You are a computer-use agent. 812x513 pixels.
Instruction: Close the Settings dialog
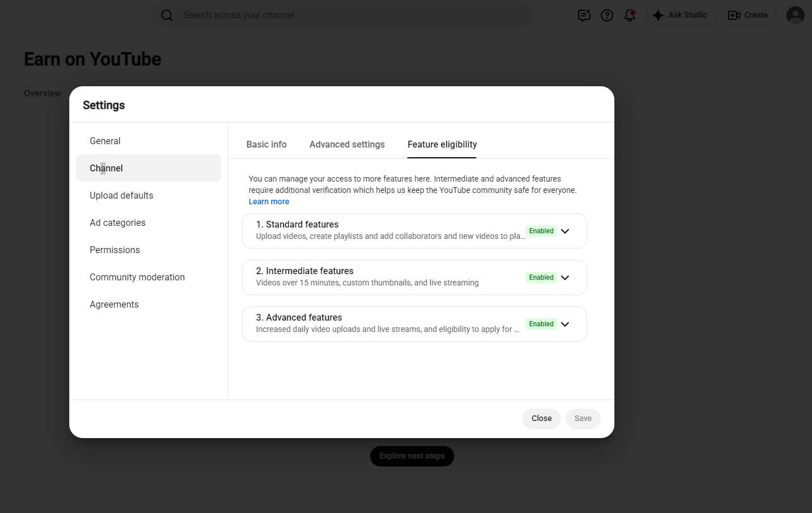coord(542,418)
